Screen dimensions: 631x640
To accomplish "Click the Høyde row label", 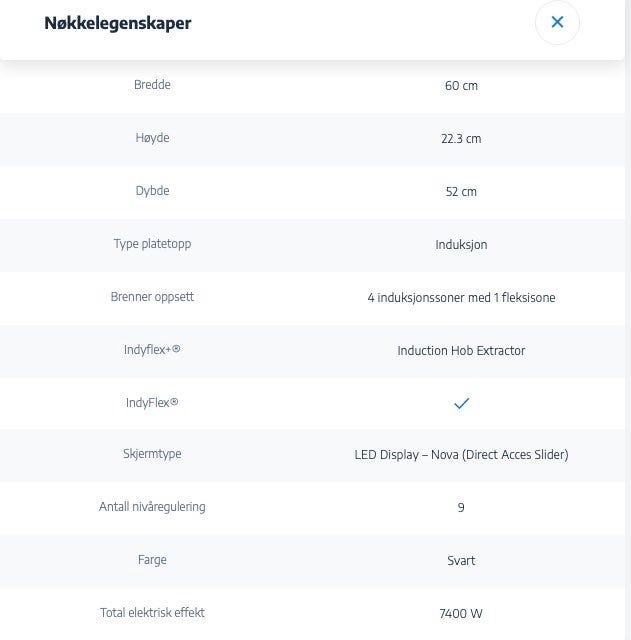I will point(152,138).
